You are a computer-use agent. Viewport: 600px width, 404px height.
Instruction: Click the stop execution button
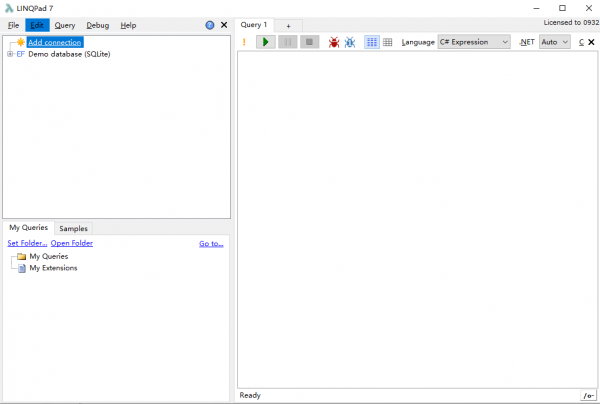[x=310, y=42]
